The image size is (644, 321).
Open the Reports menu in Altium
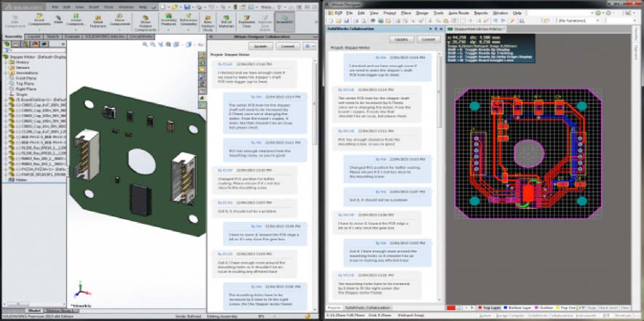point(481,13)
